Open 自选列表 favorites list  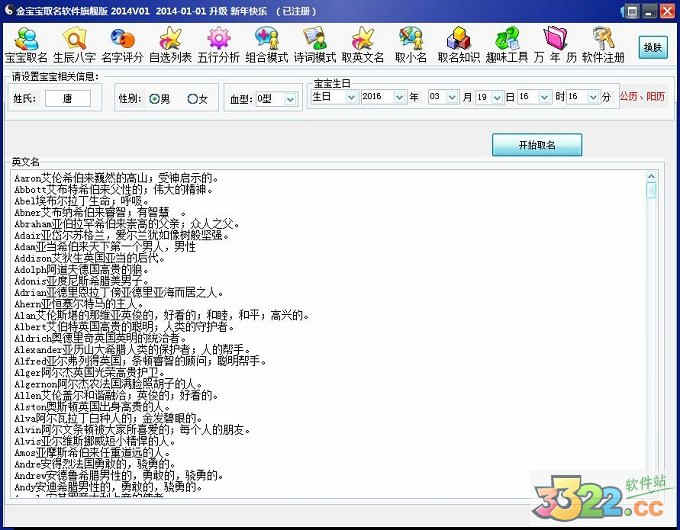(170, 45)
